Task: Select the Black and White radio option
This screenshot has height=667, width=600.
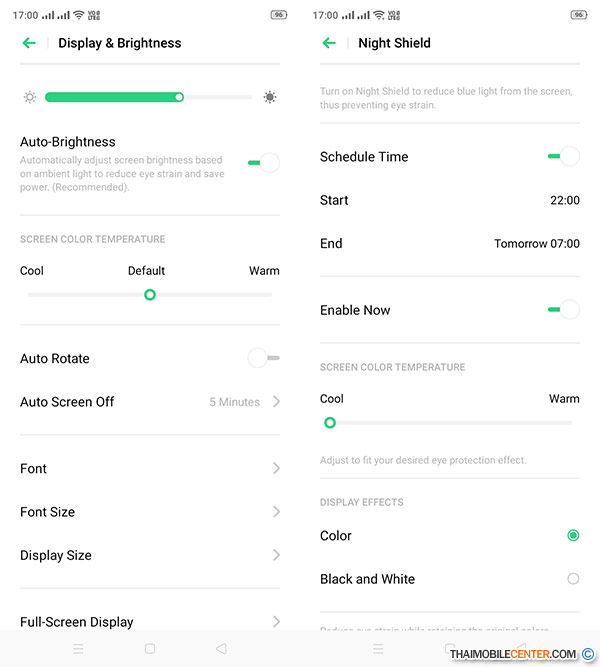Action: 573,579
